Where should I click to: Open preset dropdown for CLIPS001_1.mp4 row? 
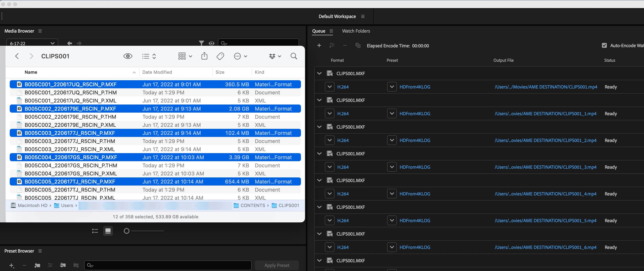392,114
